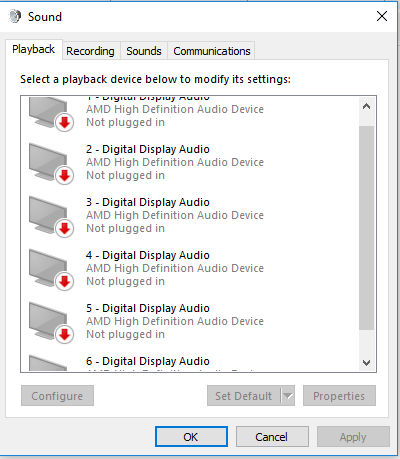Click the vertical scrollbar thumb in device list
Screen dimensions: 400x459
click(367, 228)
